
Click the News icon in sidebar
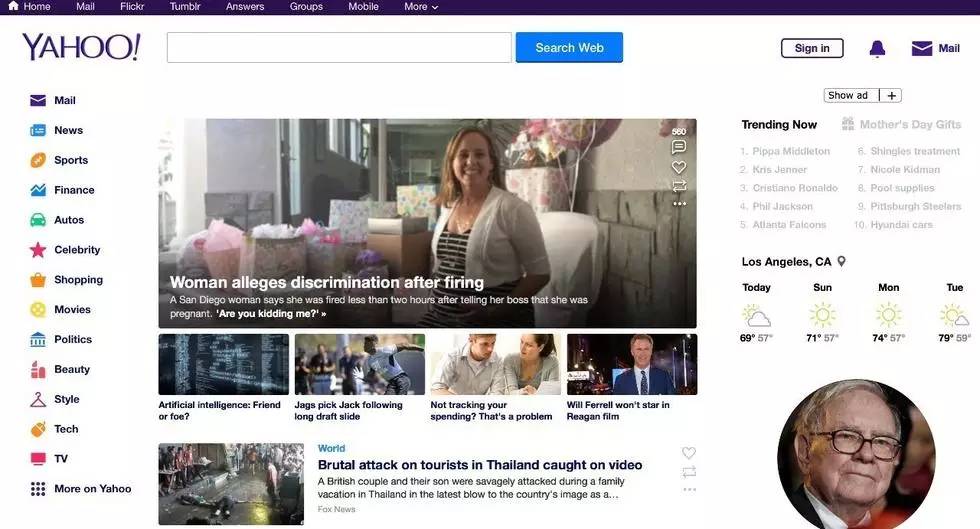point(38,130)
